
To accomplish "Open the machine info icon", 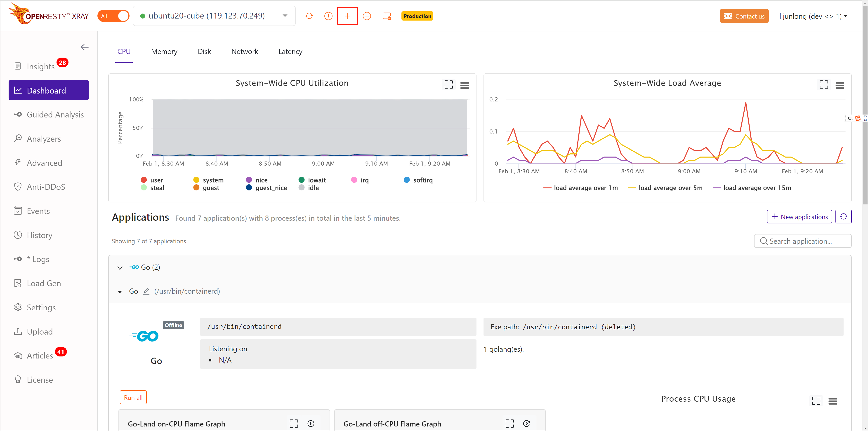I will coord(328,16).
